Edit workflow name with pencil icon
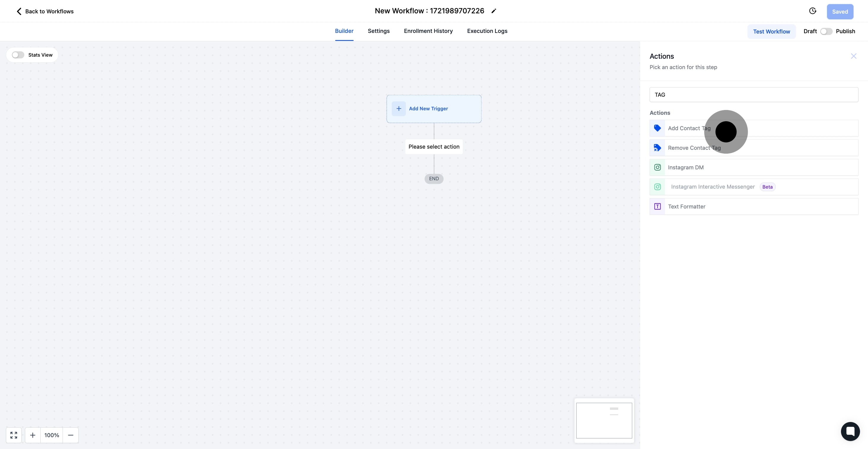868x449 pixels. (494, 11)
